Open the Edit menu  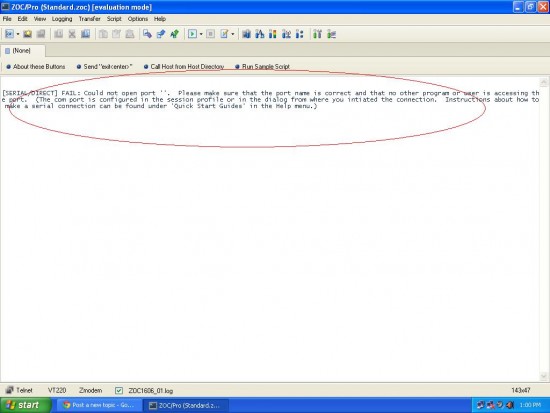click(22, 19)
